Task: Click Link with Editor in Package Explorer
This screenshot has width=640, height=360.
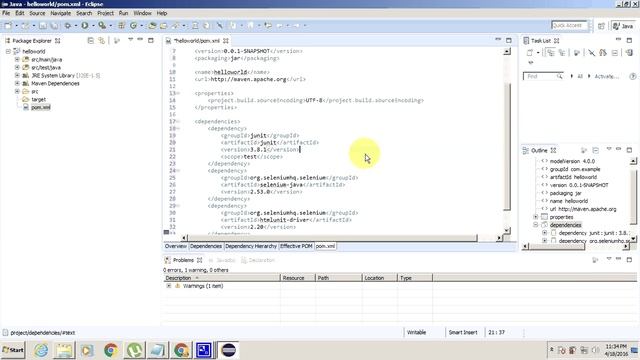Action: tap(101, 40)
